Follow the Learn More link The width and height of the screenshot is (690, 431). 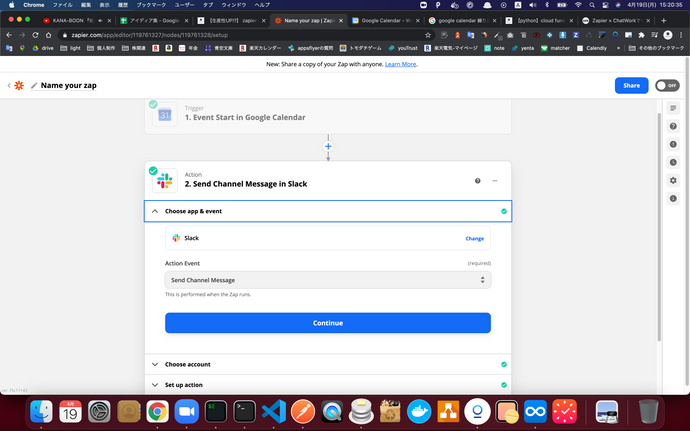pyautogui.click(x=400, y=64)
